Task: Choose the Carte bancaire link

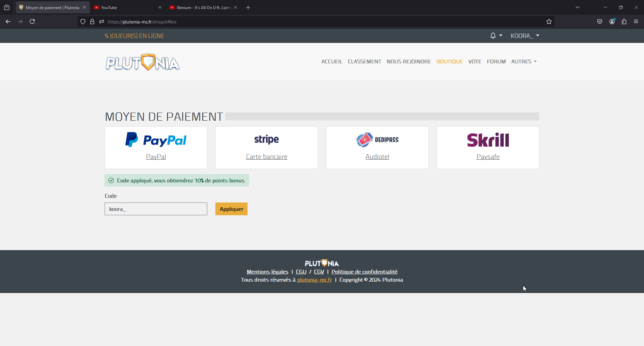Action: pyautogui.click(x=267, y=157)
